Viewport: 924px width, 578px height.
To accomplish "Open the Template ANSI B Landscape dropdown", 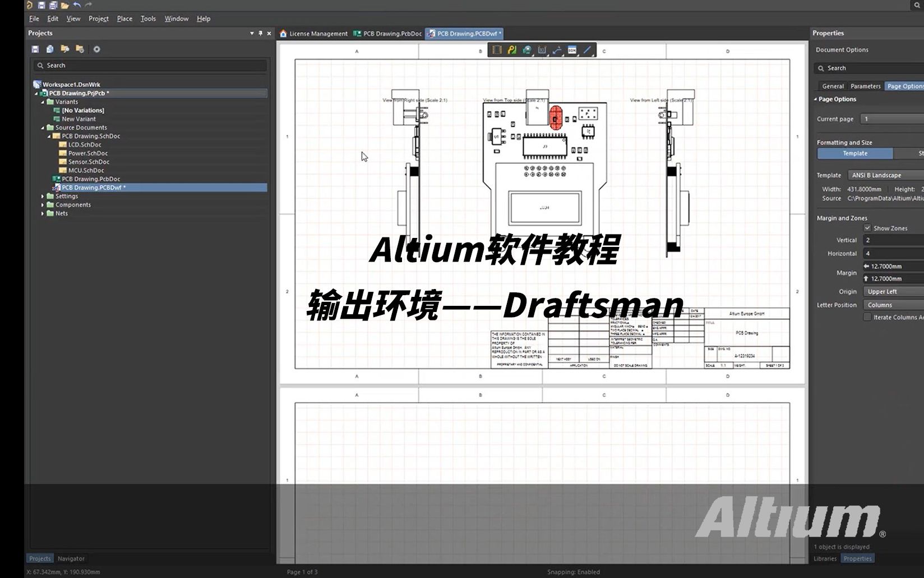I will (x=885, y=175).
